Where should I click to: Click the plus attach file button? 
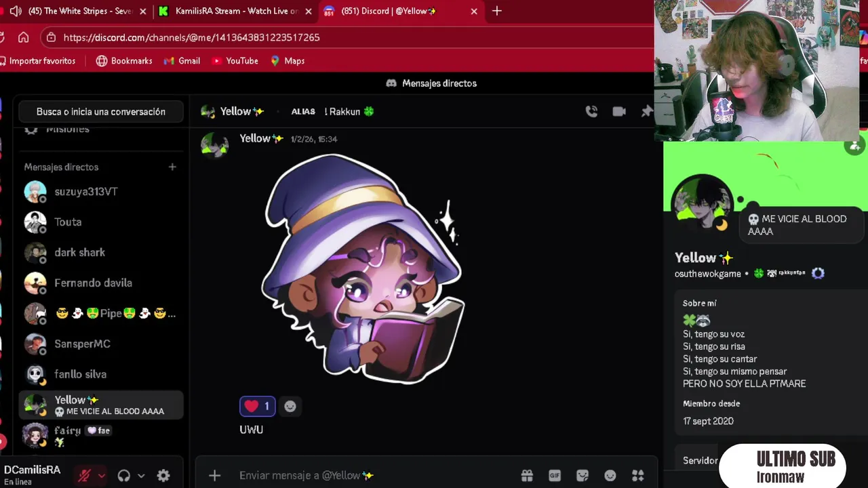click(x=214, y=475)
